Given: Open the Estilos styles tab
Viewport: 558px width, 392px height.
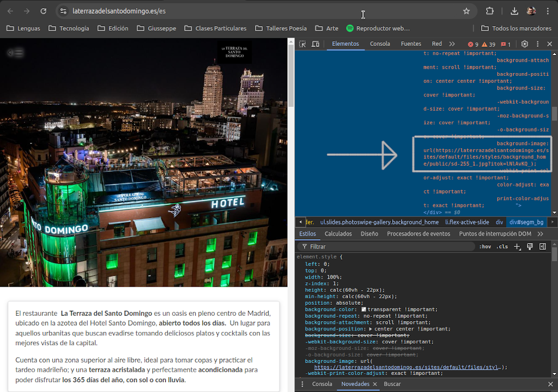Looking at the screenshot, I should (307, 234).
